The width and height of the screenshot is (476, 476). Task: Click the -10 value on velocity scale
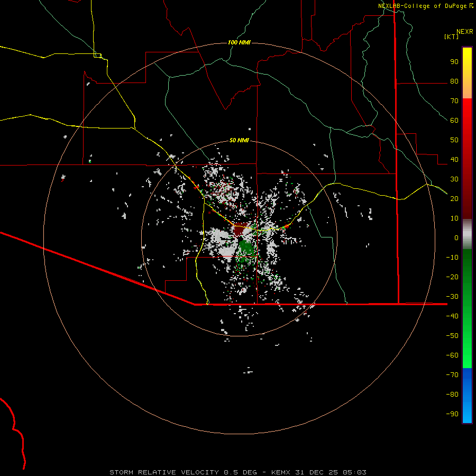(452, 258)
